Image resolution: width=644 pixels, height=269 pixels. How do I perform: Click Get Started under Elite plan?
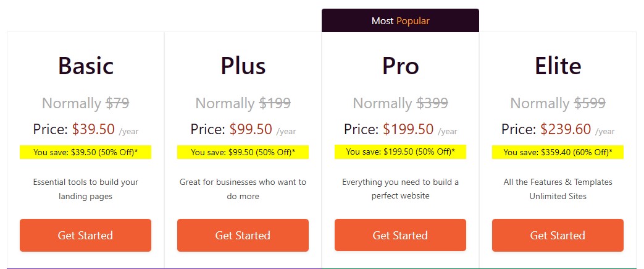[558, 235]
